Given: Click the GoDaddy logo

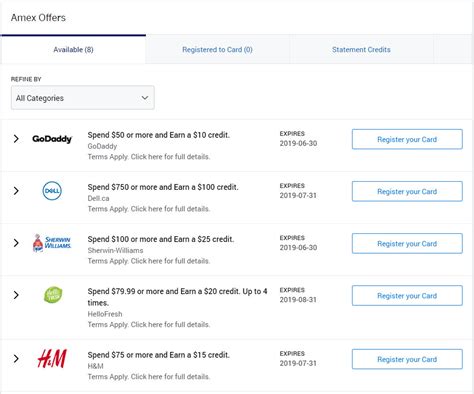Looking at the screenshot, I should tap(52, 139).
